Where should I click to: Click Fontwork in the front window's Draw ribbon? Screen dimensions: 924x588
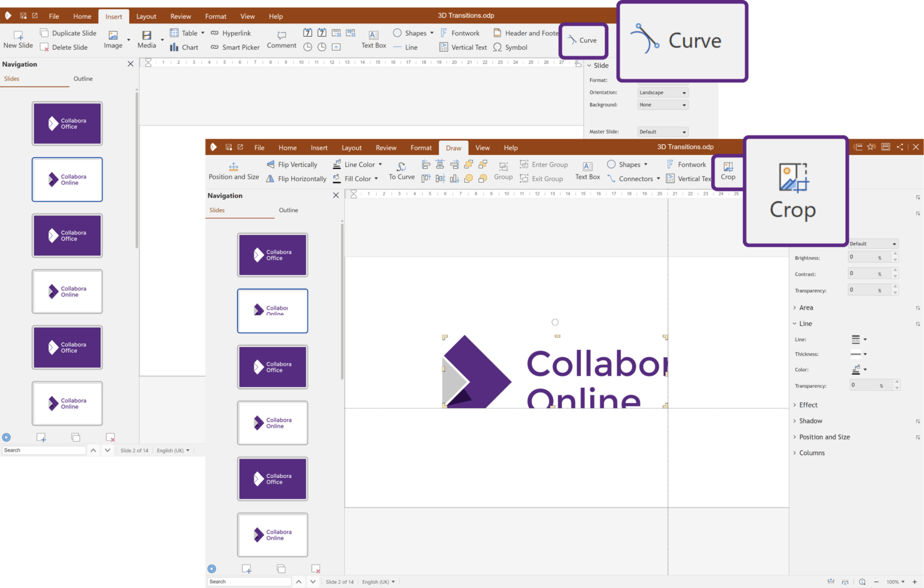[686, 165]
